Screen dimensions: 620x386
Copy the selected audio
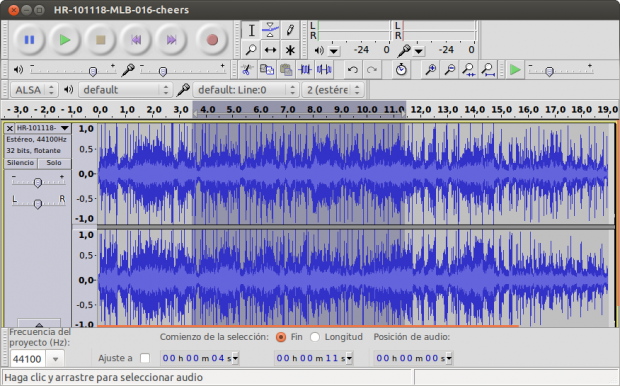pyautogui.click(x=267, y=70)
